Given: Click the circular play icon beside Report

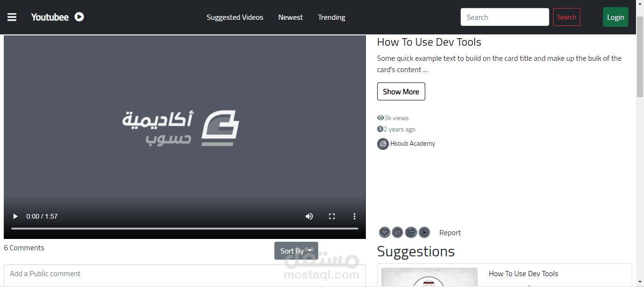Looking at the screenshot, I should [x=424, y=232].
